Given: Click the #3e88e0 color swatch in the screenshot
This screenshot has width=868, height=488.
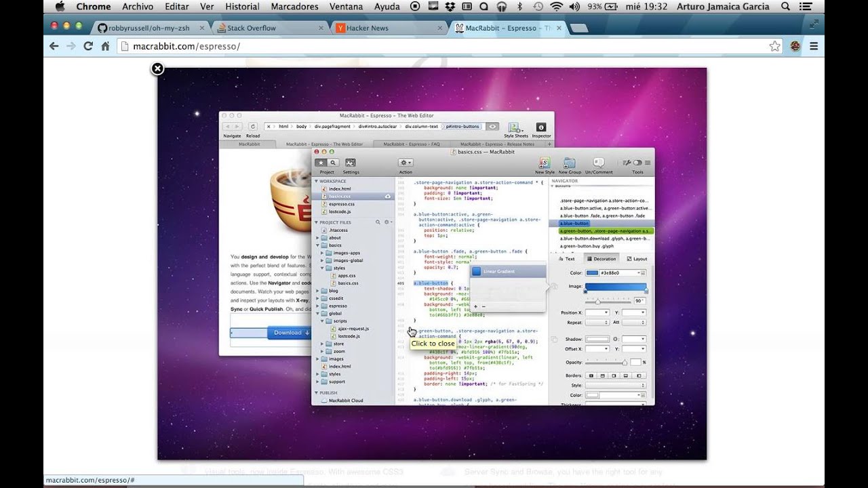Looking at the screenshot, I should coord(593,273).
